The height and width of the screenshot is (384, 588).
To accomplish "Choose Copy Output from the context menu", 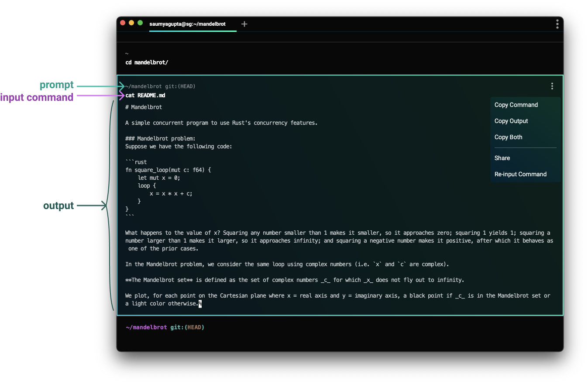I will (x=511, y=121).
